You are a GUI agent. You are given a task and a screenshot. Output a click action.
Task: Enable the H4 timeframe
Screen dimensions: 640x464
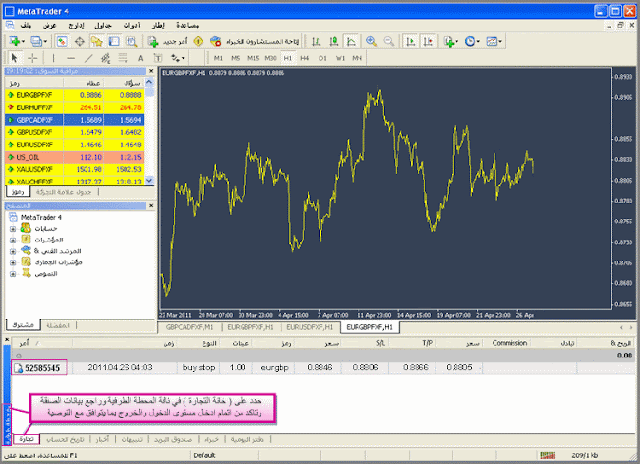point(305,58)
